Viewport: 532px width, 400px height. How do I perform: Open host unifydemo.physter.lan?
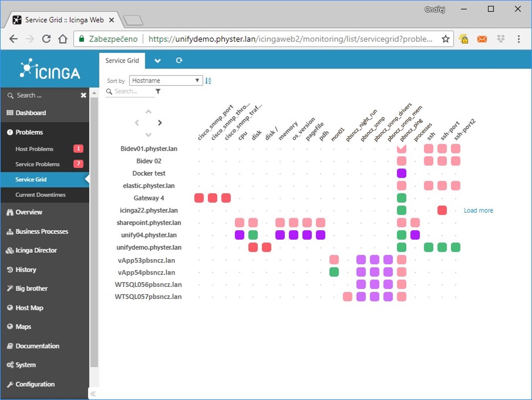click(x=149, y=247)
